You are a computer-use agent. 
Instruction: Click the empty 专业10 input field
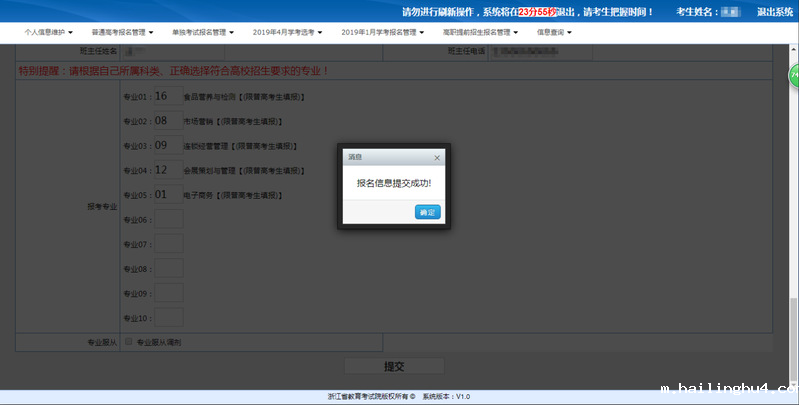(x=167, y=318)
